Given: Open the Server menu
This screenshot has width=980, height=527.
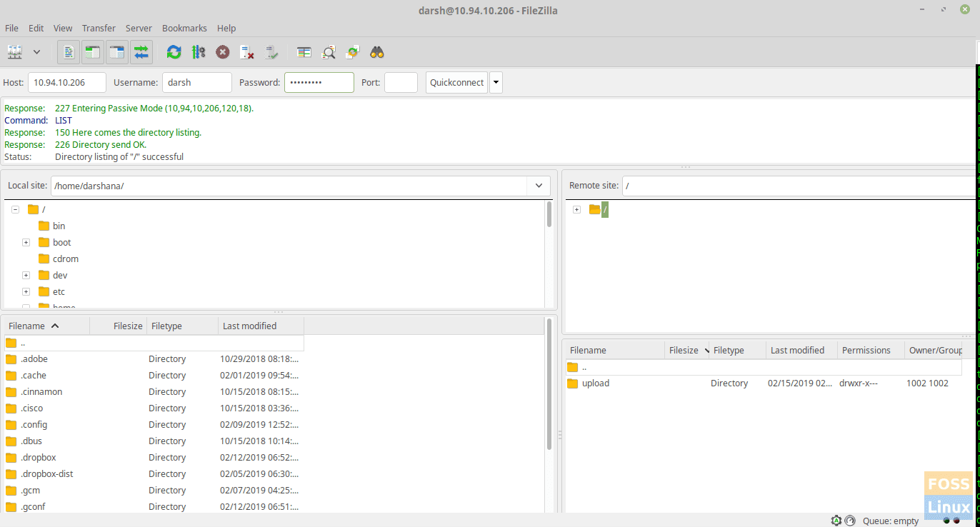Looking at the screenshot, I should (139, 28).
